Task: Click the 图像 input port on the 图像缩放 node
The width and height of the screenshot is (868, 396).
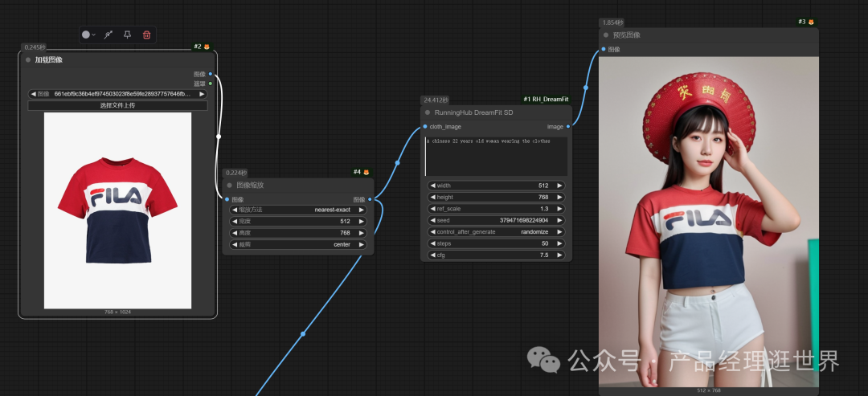Action: tap(227, 199)
